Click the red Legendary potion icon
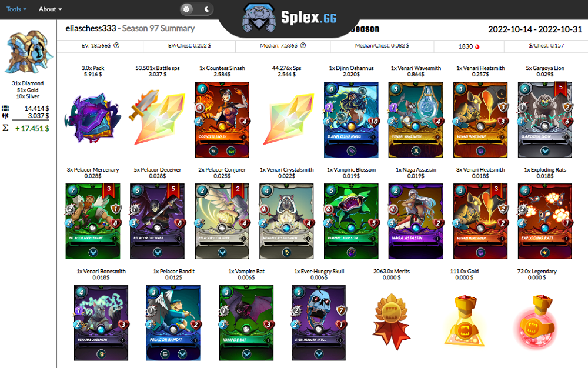Viewport: 588px width, 368px height. point(537,321)
